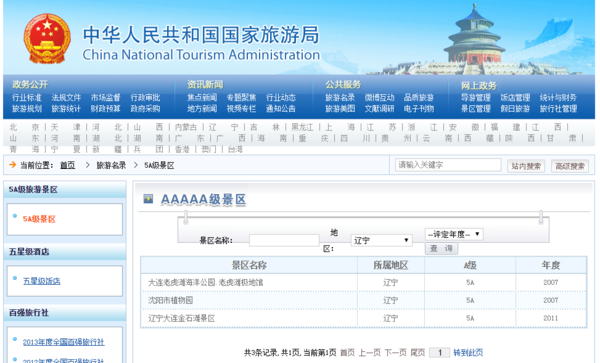Open 焦点新闻 under 资讯新闻

click(202, 98)
